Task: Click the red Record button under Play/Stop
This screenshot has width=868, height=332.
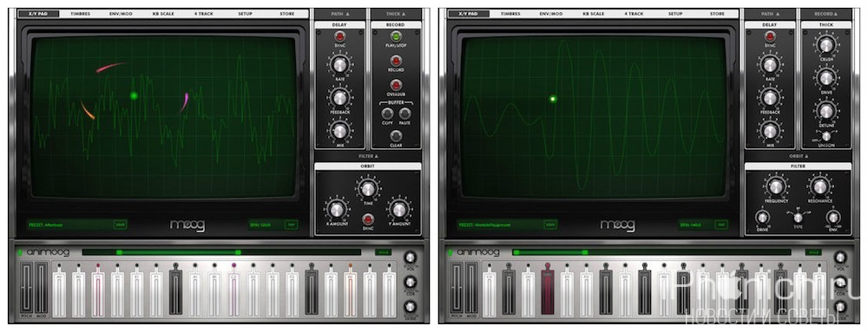Action: 395,61
